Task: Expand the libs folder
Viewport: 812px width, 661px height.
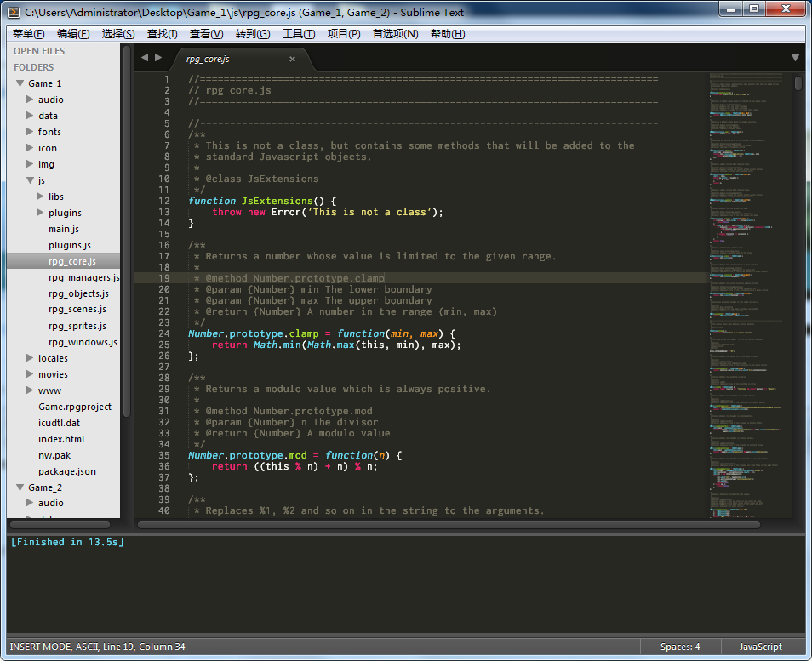Action: coord(40,197)
